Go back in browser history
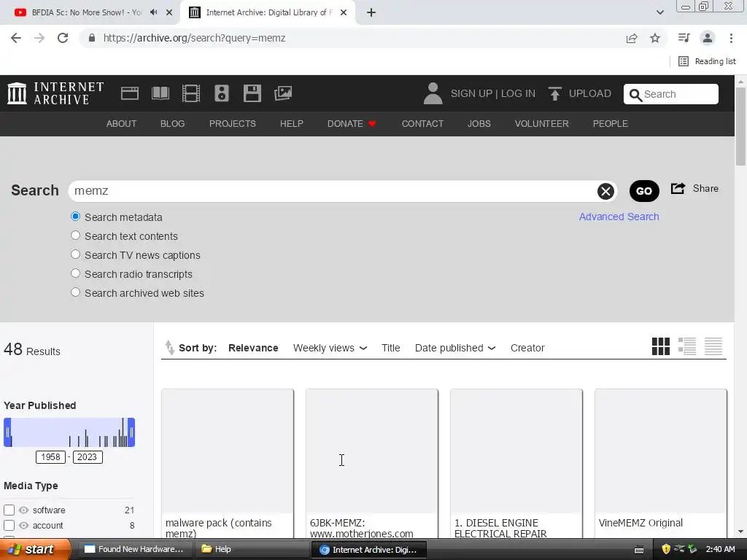This screenshot has height=560, width=747. tap(16, 38)
